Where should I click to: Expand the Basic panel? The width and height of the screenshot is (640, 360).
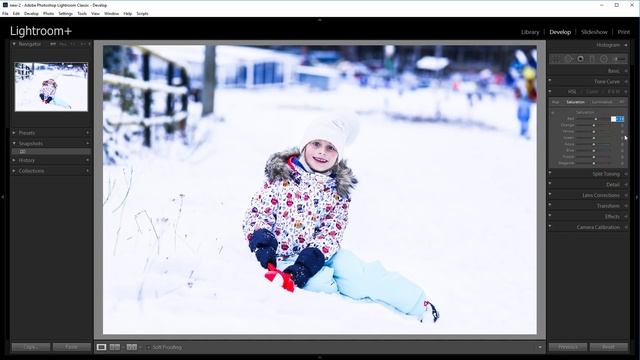[x=626, y=71]
